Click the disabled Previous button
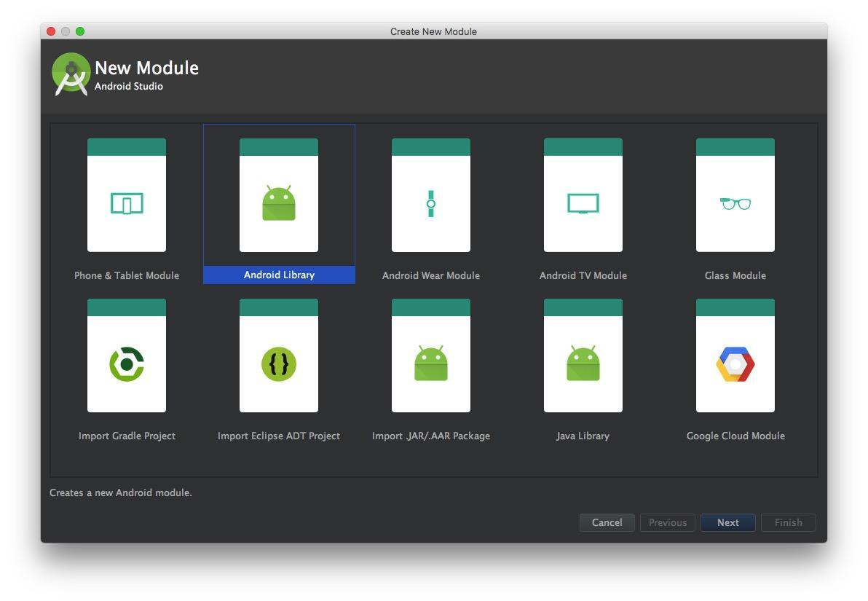Screen dimensions: 868x601 [668, 522]
